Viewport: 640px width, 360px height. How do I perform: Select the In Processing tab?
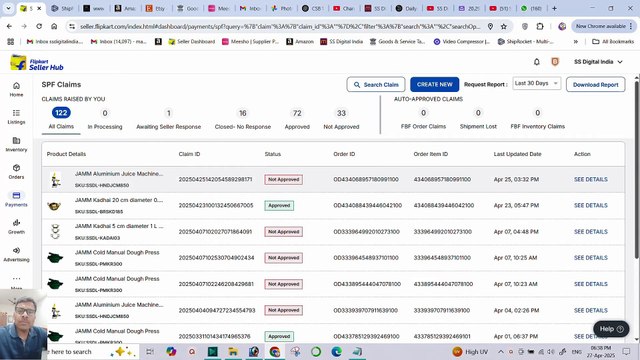pos(105,119)
